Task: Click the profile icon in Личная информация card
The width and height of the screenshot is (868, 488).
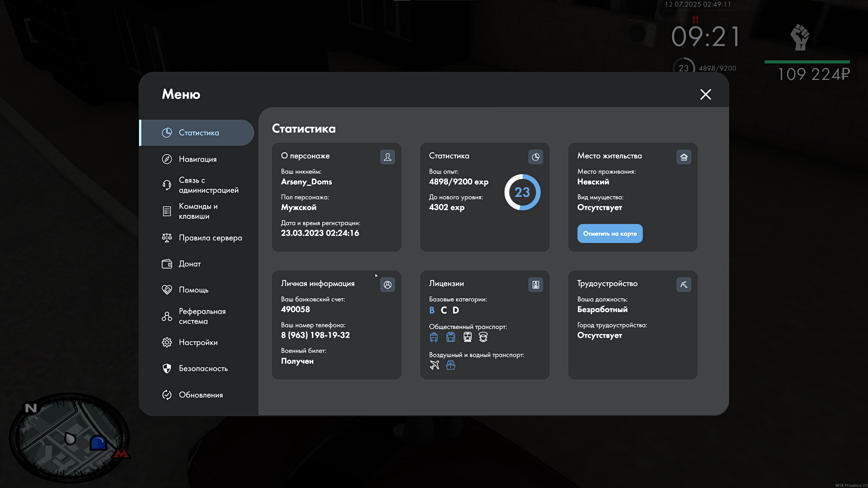Action: pyautogui.click(x=388, y=285)
